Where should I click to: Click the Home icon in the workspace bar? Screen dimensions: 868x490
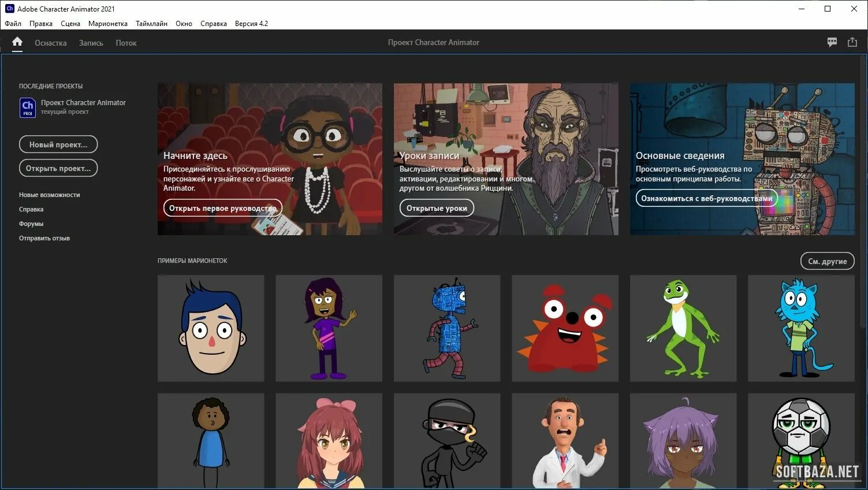point(17,42)
